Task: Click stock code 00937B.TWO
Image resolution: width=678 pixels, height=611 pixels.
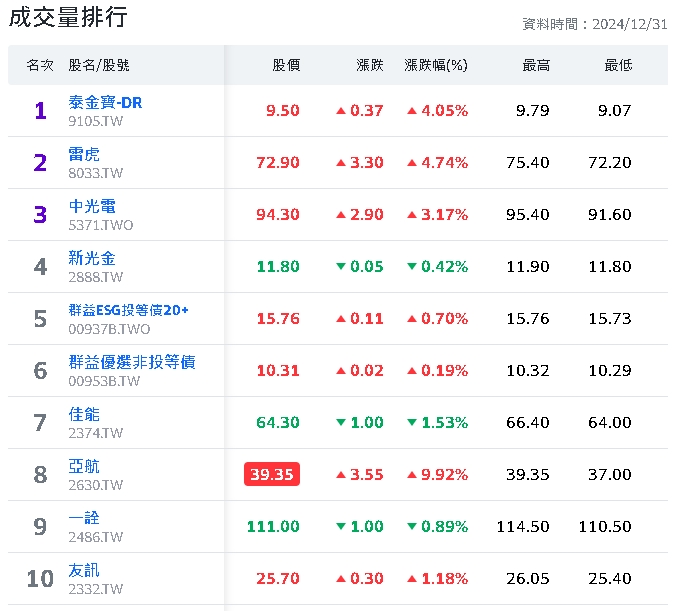Action: pos(109,329)
